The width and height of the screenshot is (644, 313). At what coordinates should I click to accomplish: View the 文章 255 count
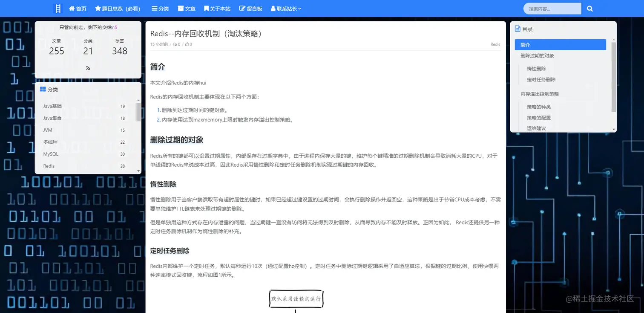(x=57, y=47)
